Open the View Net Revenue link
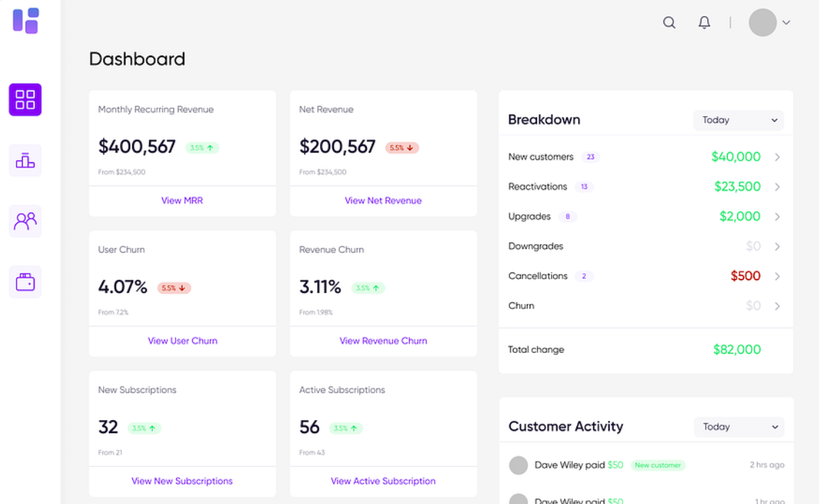This screenshot has width=819, height=504. tap(383, 200)
